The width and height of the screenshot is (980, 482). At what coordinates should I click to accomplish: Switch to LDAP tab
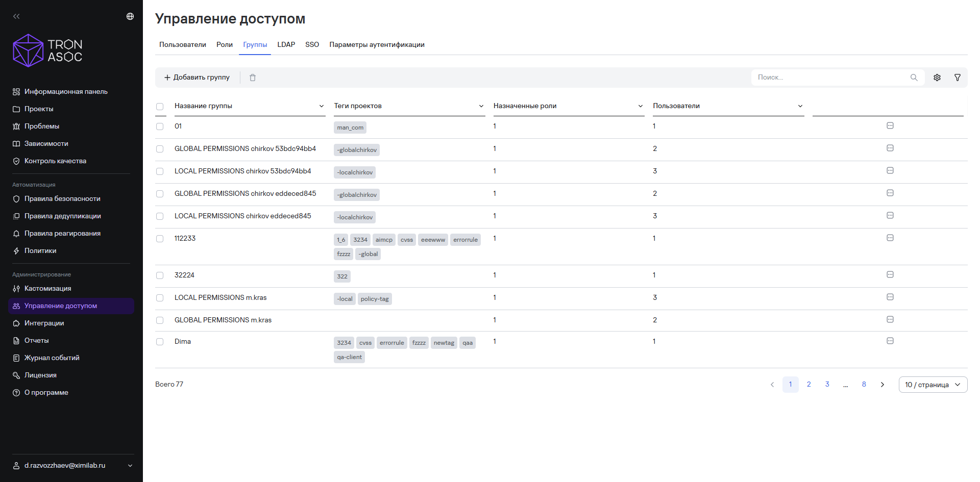click(286, 45)
